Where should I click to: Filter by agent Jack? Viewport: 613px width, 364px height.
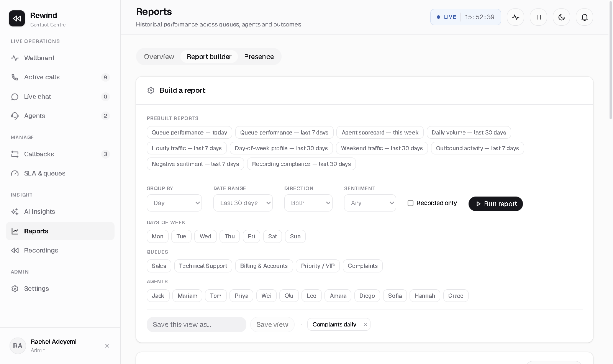158,296
